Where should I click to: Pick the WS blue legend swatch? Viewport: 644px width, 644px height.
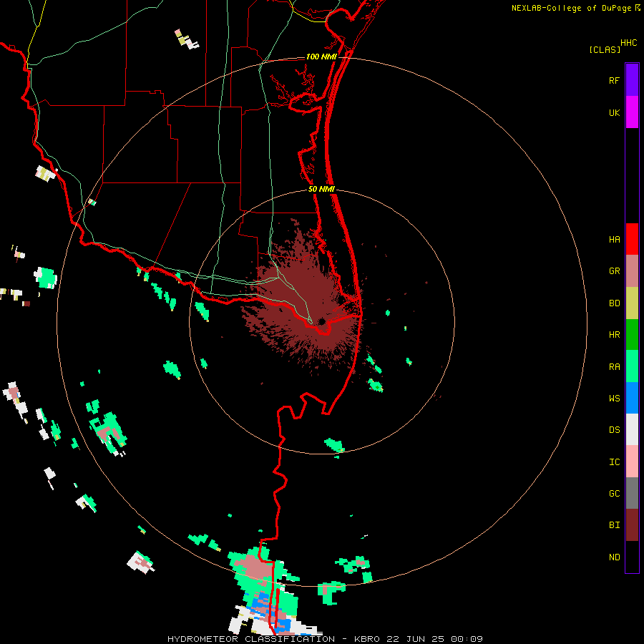(x=632, y=398)
